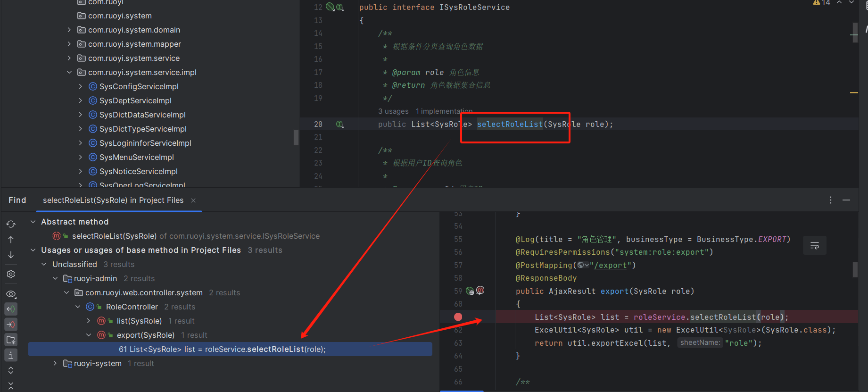Select SysMenuServiceImpl in the project tree
This screenshot has width=868, height=392.
[137, 157]
